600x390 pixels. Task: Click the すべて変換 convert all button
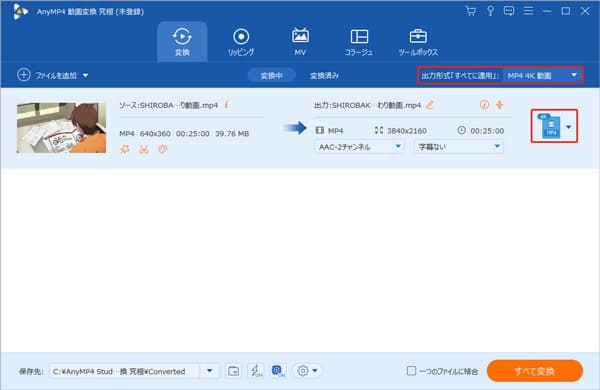click(x=535, y=371)
